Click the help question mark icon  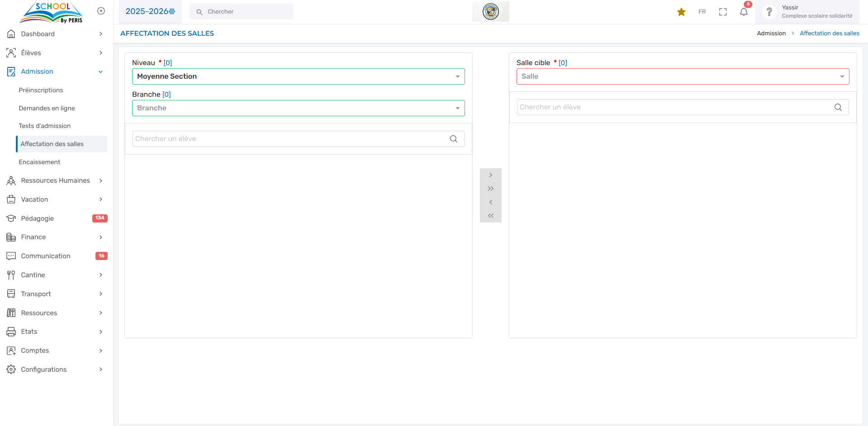click(x=769, y=12)
